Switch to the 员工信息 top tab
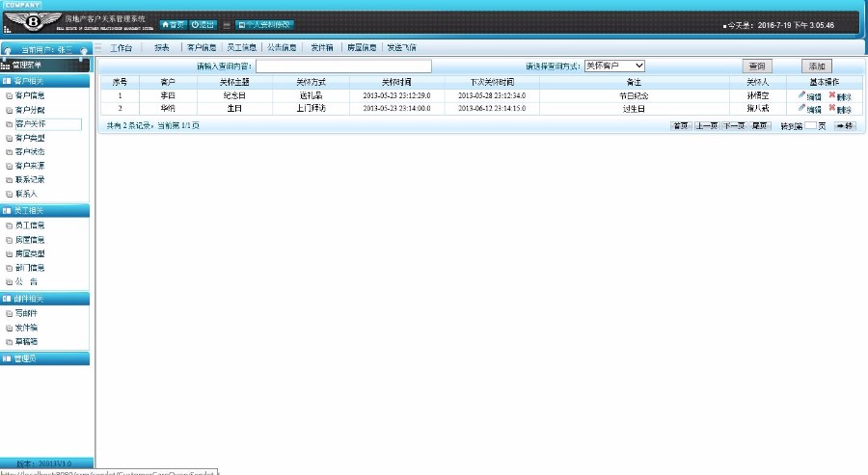 point(242,48)
